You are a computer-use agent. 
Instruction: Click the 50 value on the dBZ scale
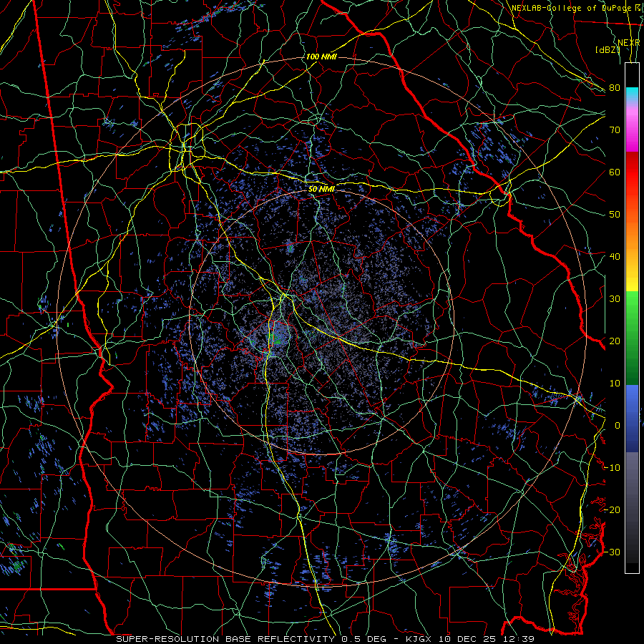[x=615, y=215]
